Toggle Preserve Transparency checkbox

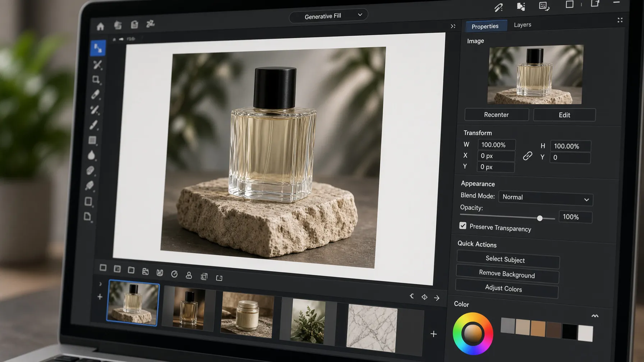click(x=463, y=226)
